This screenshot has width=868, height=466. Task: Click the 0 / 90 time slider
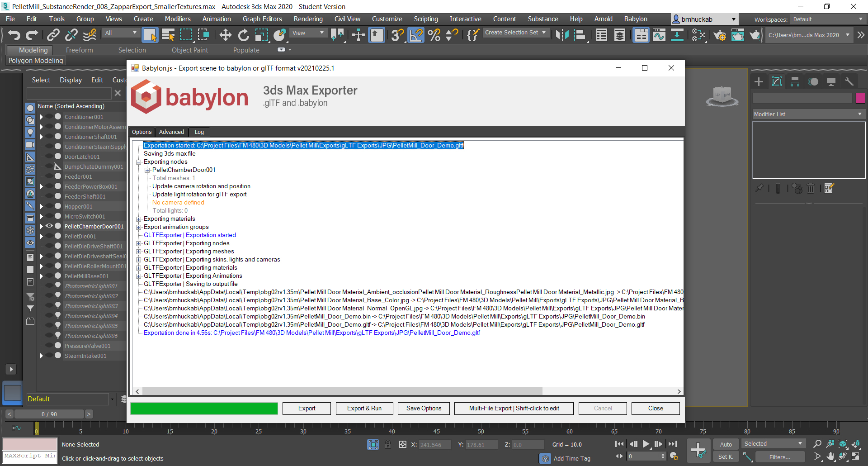pos(49,414)
